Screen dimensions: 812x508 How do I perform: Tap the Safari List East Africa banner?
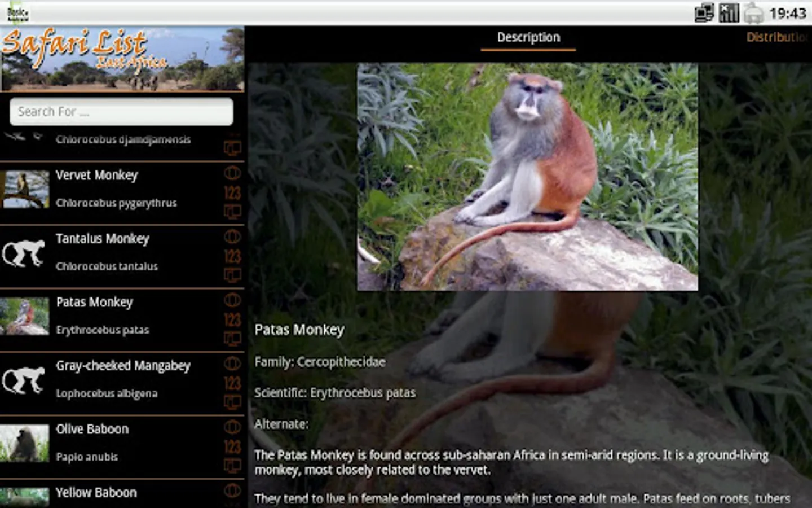click(122, 59)
